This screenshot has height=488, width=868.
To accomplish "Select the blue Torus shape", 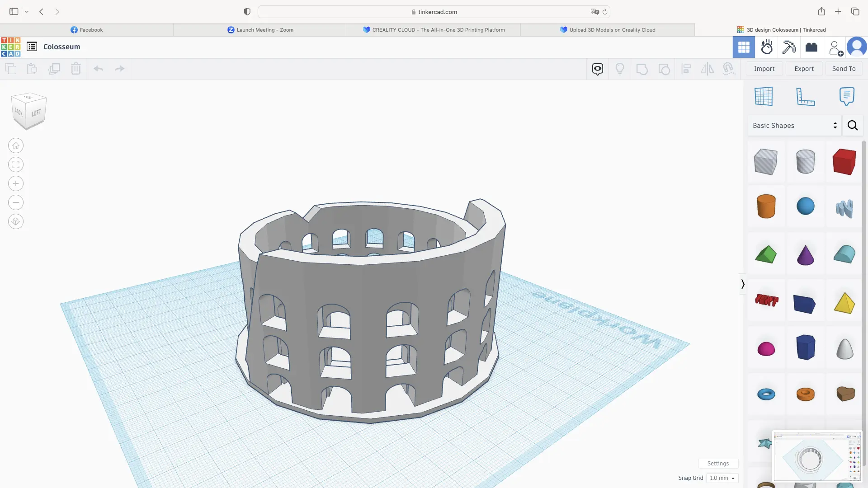I will click(x=766, y=394).
